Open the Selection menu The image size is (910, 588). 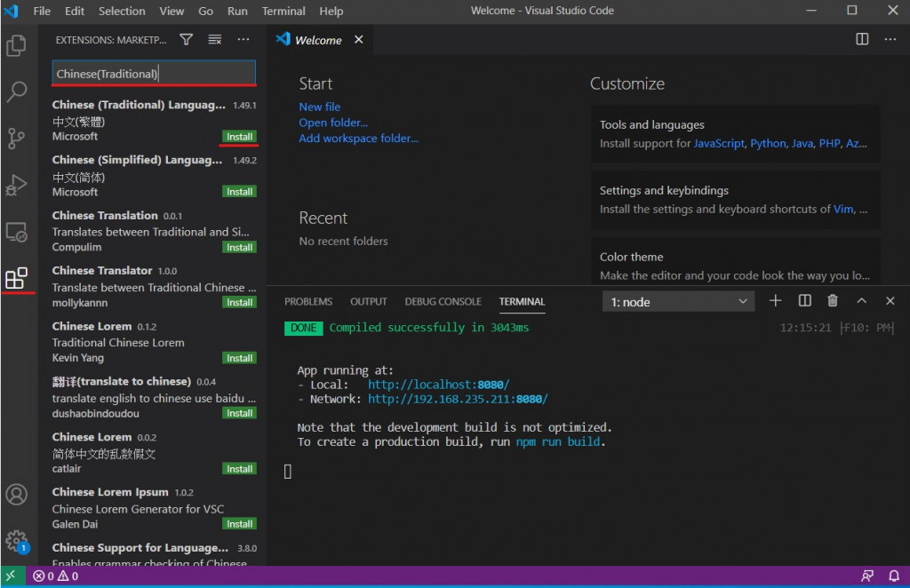[122, 11]
